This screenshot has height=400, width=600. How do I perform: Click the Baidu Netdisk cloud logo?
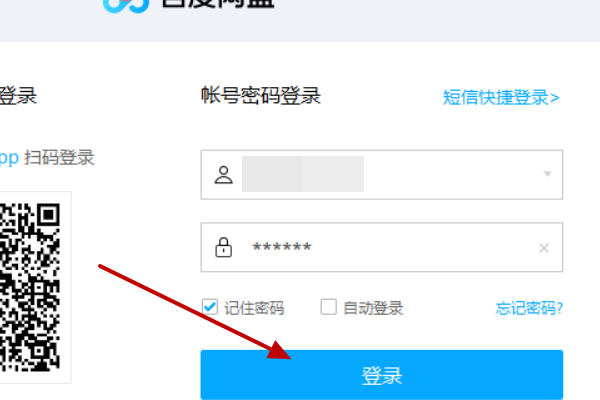click(x=126, y=5)
